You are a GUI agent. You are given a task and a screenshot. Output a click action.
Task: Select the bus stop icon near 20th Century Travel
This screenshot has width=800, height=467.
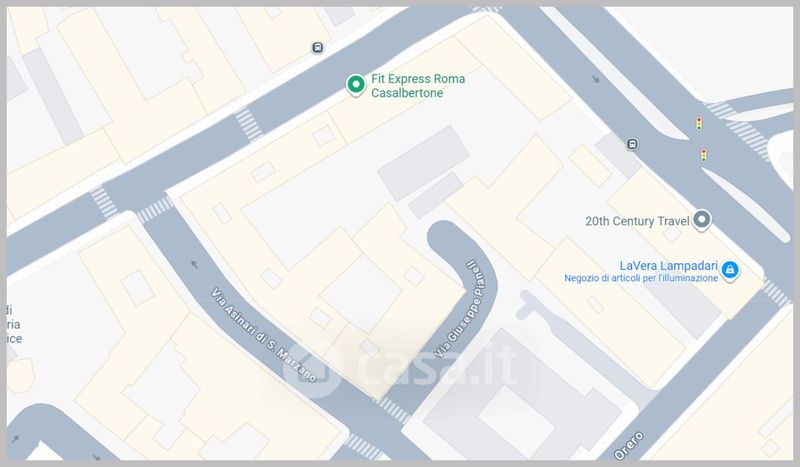point(632,144)
